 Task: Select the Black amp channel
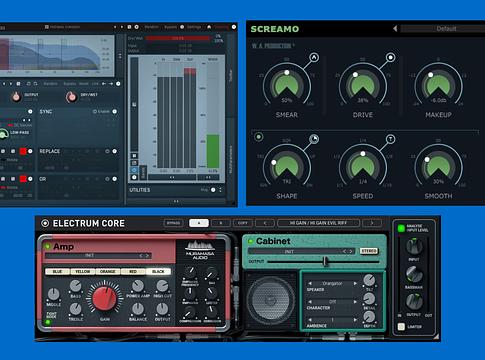(158, 271)
